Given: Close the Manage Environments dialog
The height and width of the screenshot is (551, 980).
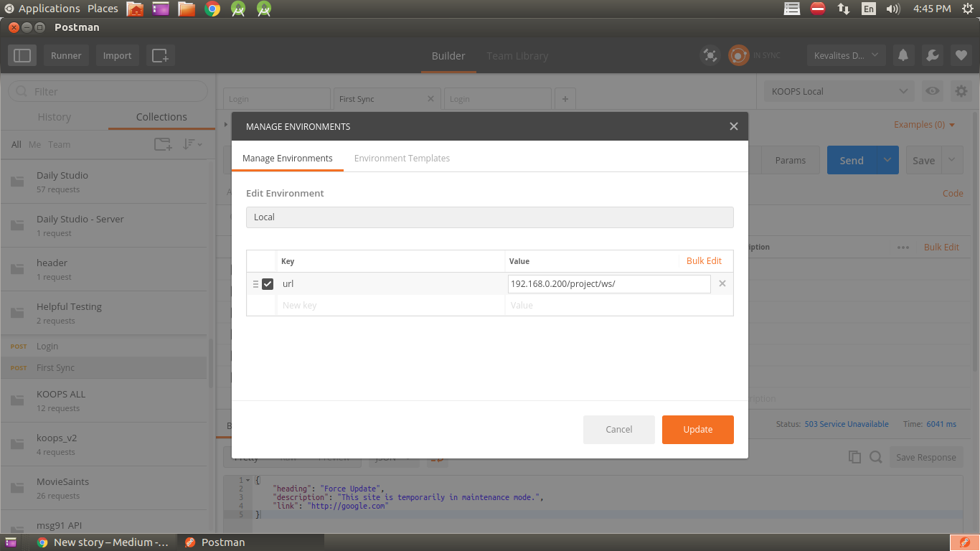Looking at the screenshot, I should 733,126.
